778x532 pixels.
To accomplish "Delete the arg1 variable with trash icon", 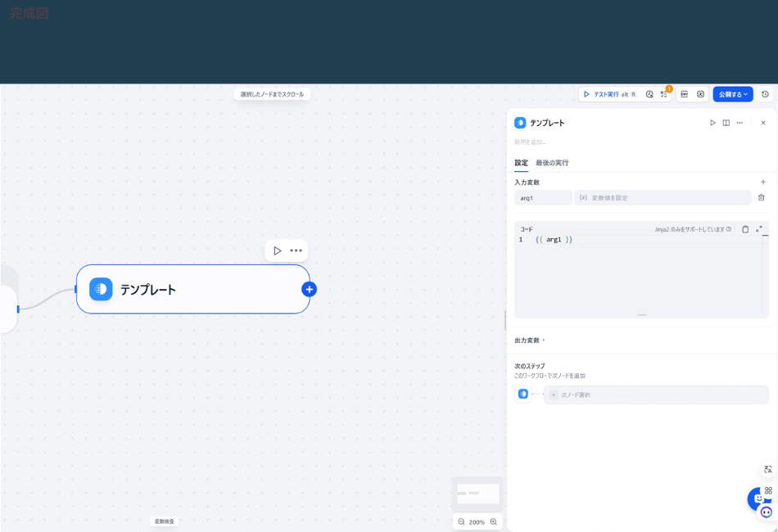I will coord(761,197).
